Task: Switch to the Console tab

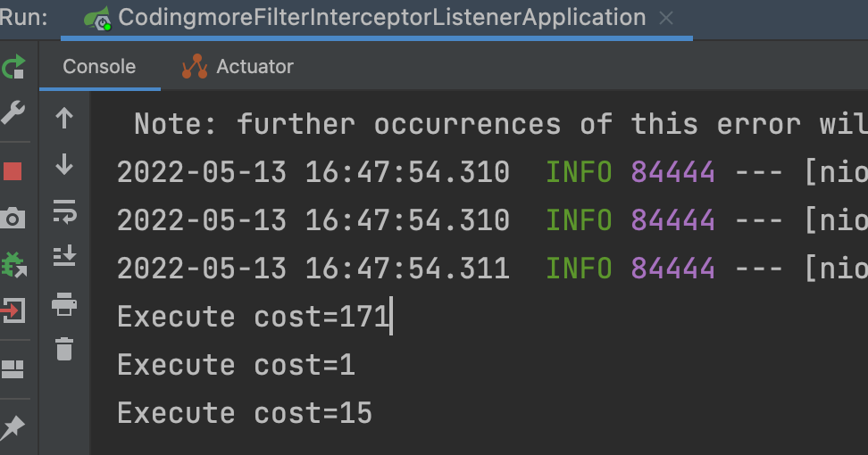Action: pos(99,67)
